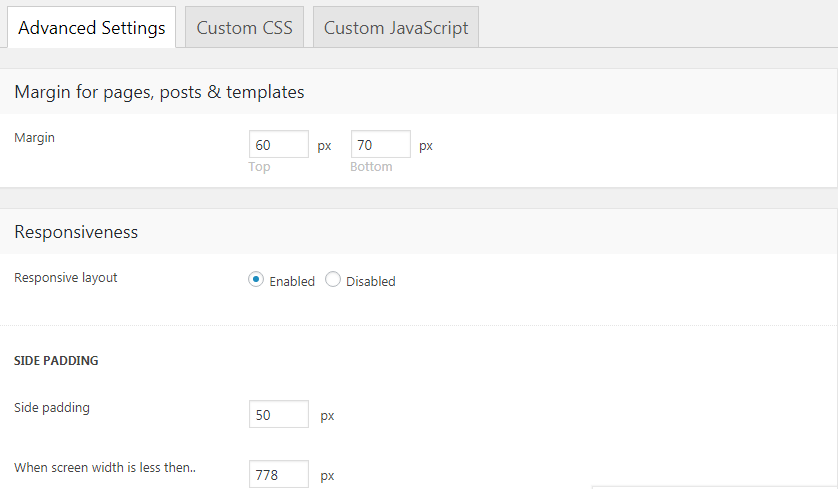Screen dimensions: 838x489
Task: Click the 'Top' caption under margin field
Action: point(259,167)
